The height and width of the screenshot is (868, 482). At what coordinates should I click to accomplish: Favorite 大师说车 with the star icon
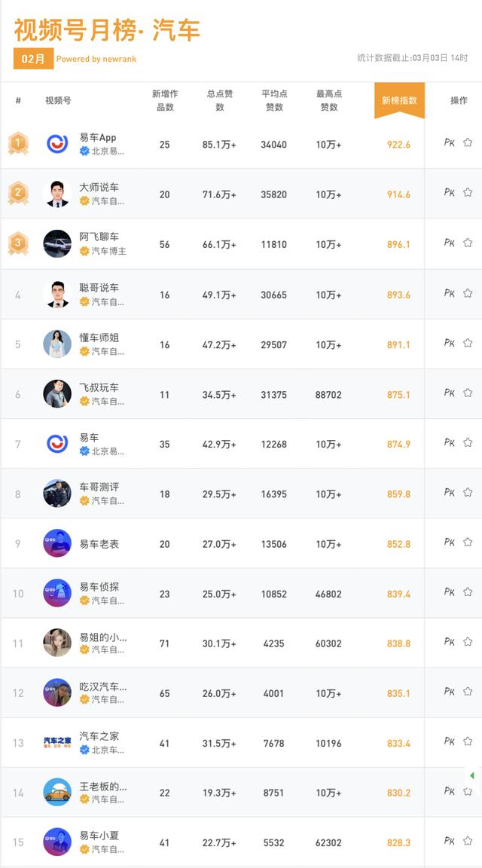point(468,192)
